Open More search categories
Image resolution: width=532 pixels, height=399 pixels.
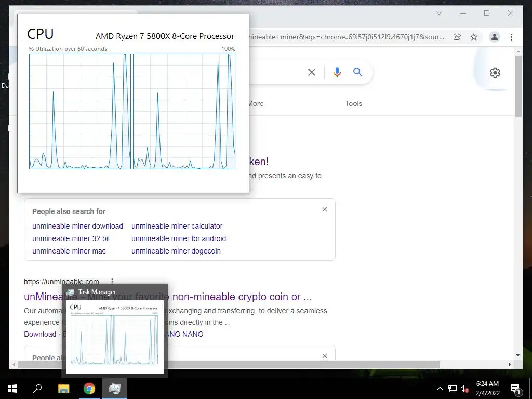pyautogui.click(x=256, y=103)
